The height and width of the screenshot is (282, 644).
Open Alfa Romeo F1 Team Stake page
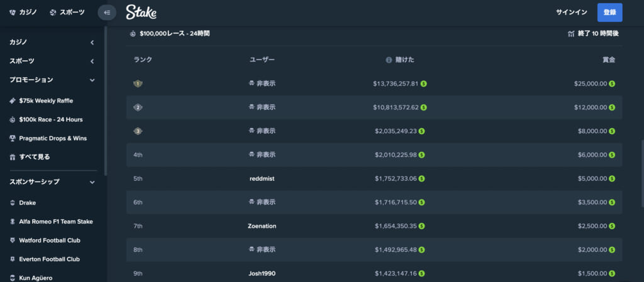click(x=56, y=222)
